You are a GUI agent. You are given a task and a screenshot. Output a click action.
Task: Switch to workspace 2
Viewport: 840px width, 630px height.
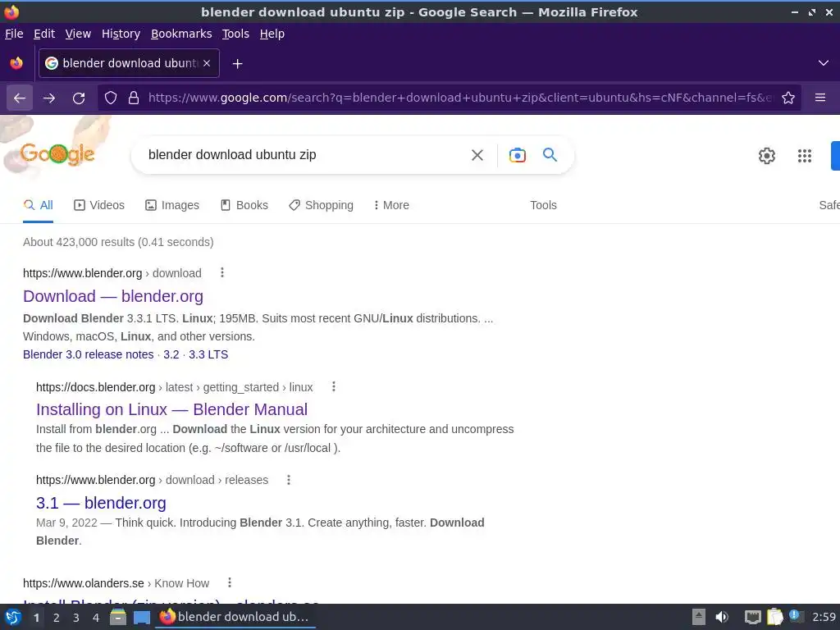tap(57, 618)
